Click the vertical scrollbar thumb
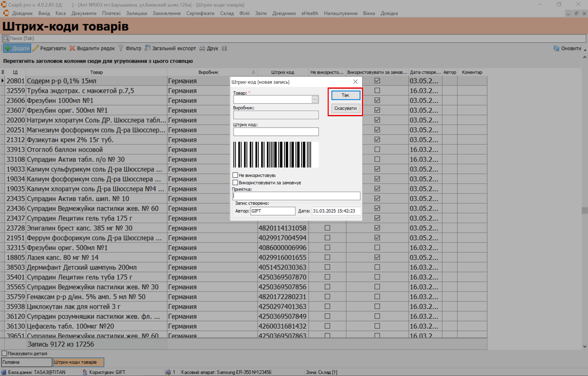This screenshot has width=588, height=376. [584, 210]
